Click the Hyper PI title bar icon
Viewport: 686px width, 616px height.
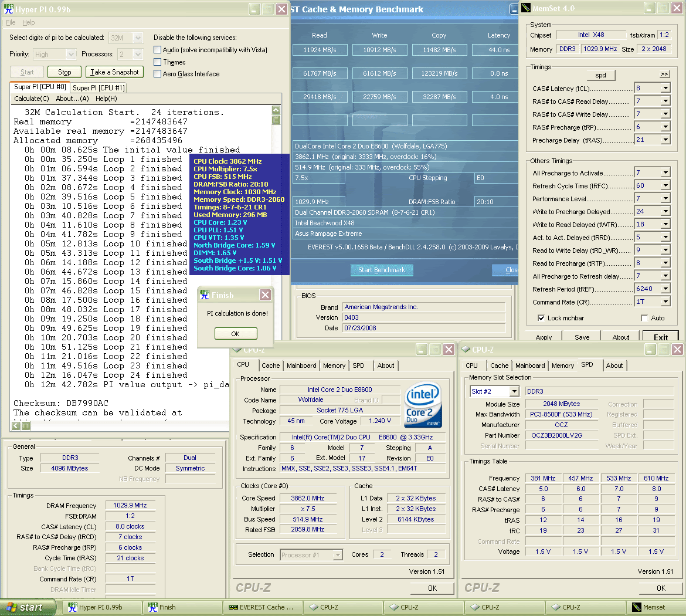pos(9,9)
